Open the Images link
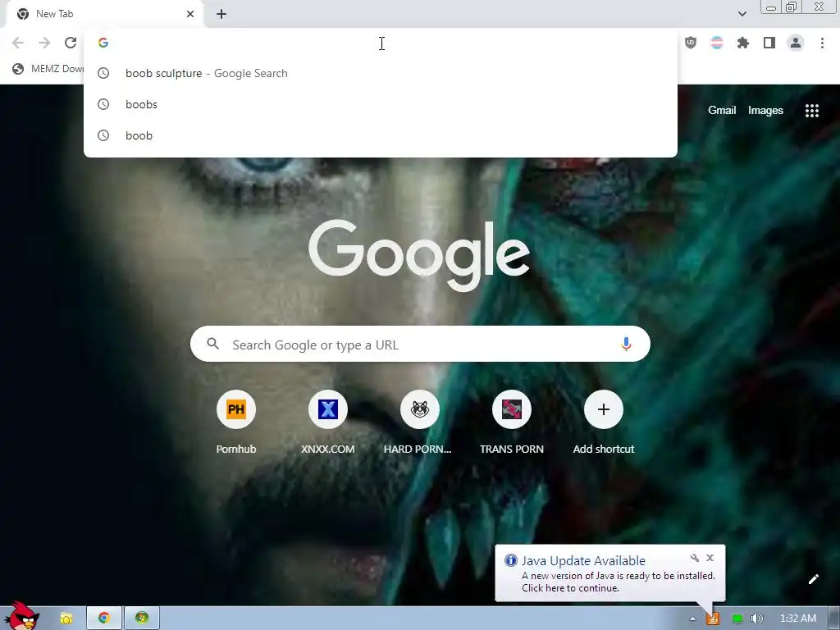Viewport: 840px width, 630px height. coord(765,111)
